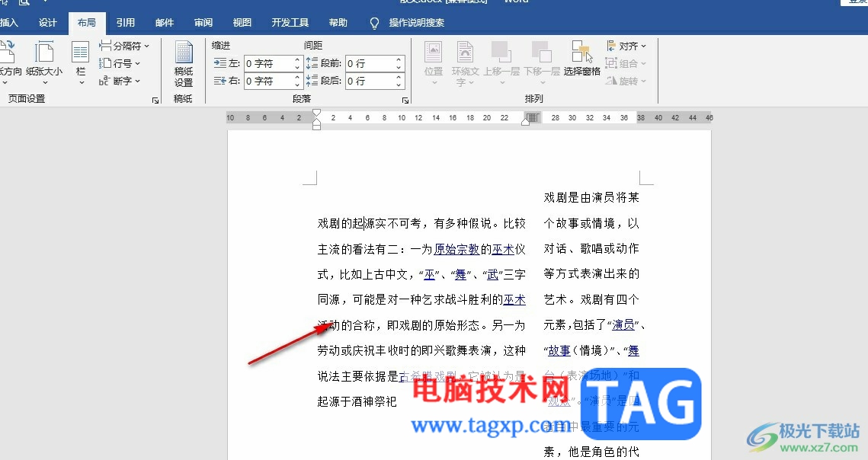Open 稿纸设置 manuscript paper settings
Viewport: 868px width, 460px height.
pyautogui.click(x=184, y=64)
